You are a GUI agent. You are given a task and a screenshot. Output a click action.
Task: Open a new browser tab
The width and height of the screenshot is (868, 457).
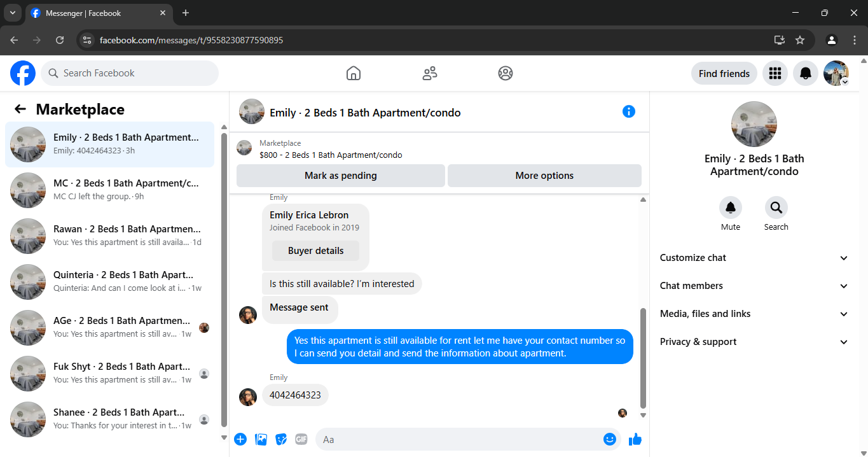click(186, 13)
